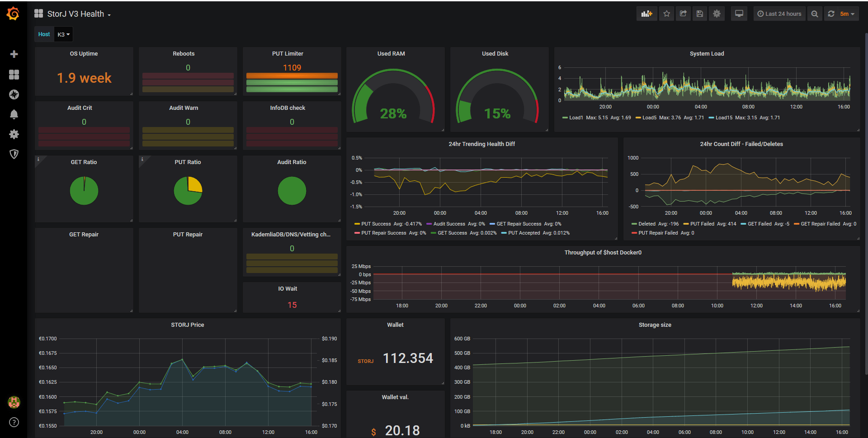The width and height of the screenshot is (868, 438).
Task: Open the Alerting bell icon in sidebar
Action: tap(14, 114)
